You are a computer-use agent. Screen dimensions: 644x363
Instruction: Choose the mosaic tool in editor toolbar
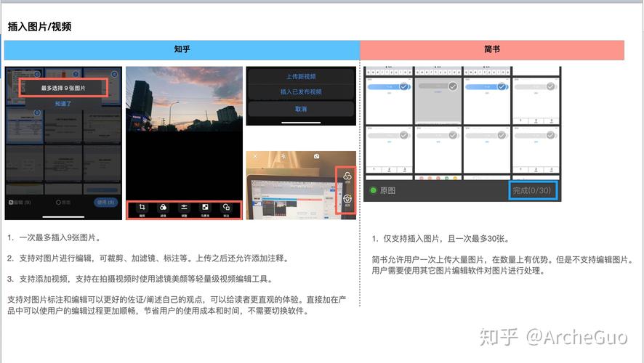(205, 208)
